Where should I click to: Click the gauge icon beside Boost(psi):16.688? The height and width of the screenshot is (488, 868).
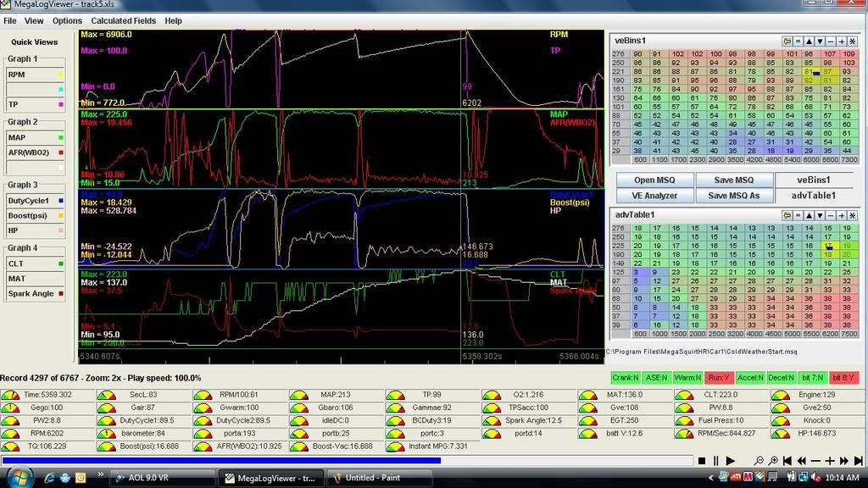[106, 446]
